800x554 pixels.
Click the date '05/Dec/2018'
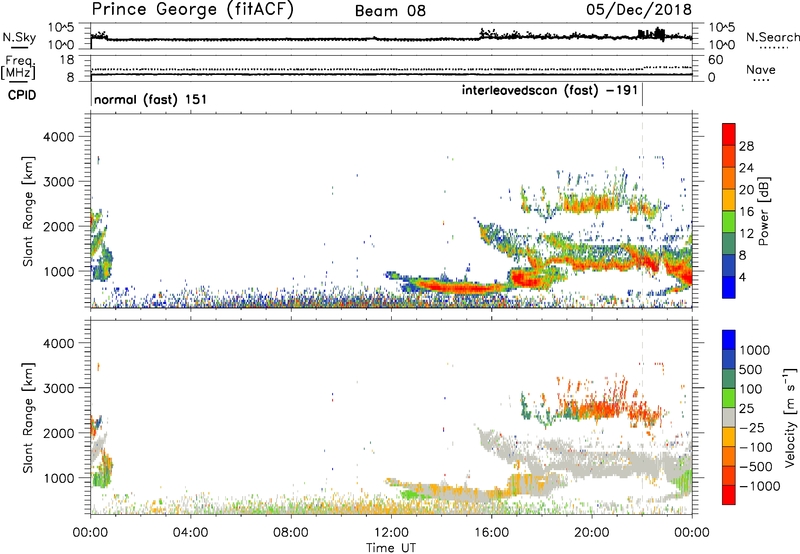coord(639,10)
